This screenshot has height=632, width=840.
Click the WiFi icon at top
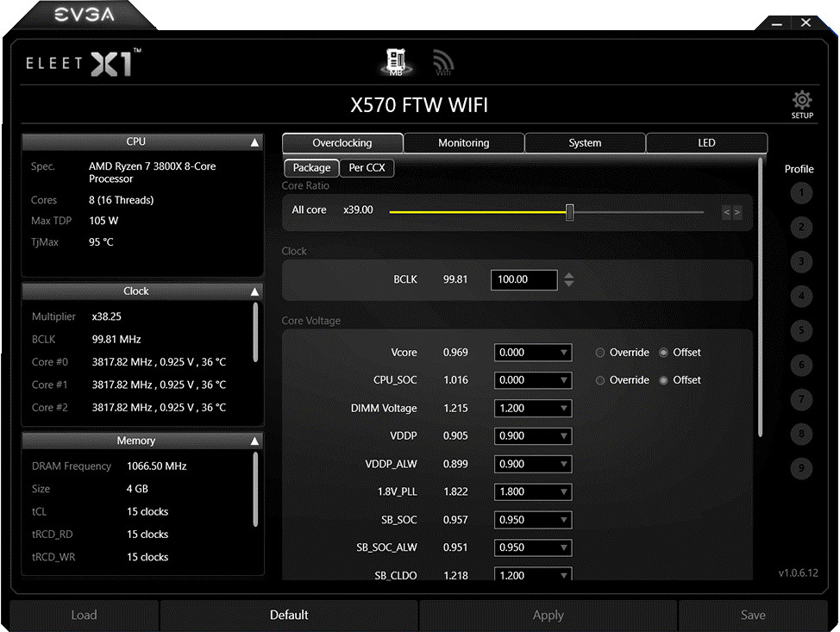click(443, 62)
